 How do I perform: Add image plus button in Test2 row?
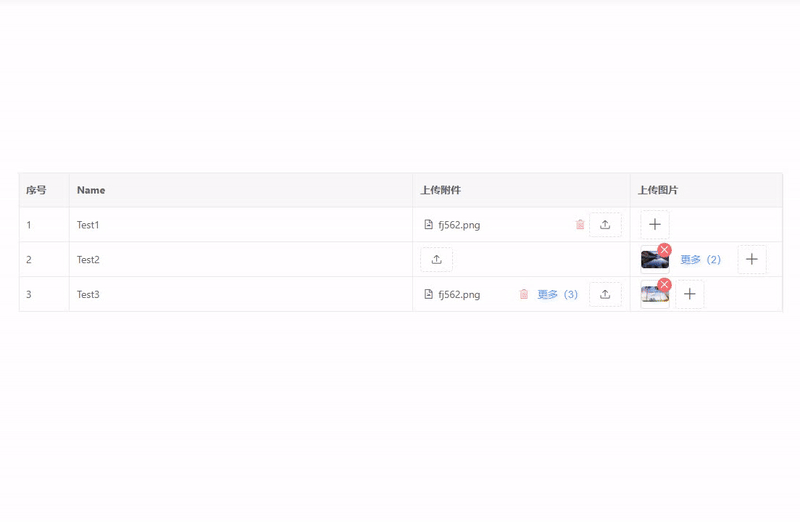pyautogui.click(x=752, y=259)
